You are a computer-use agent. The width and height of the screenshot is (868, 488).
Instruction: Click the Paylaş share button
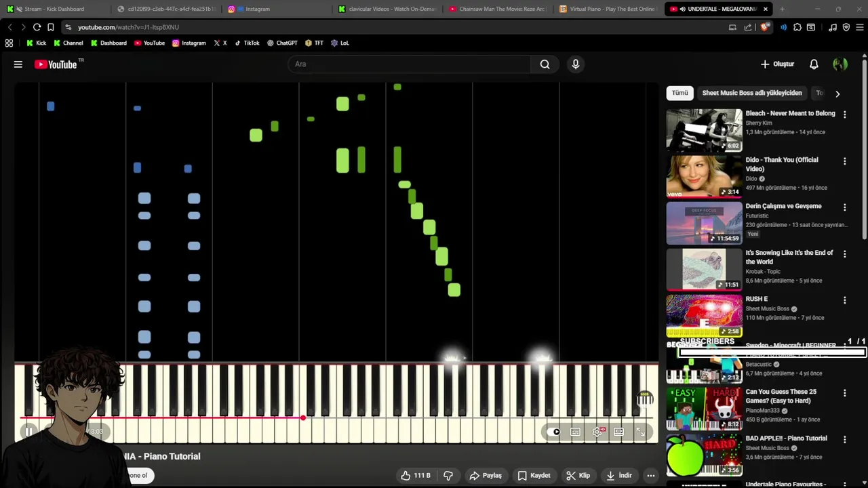(x=486, y=475)
